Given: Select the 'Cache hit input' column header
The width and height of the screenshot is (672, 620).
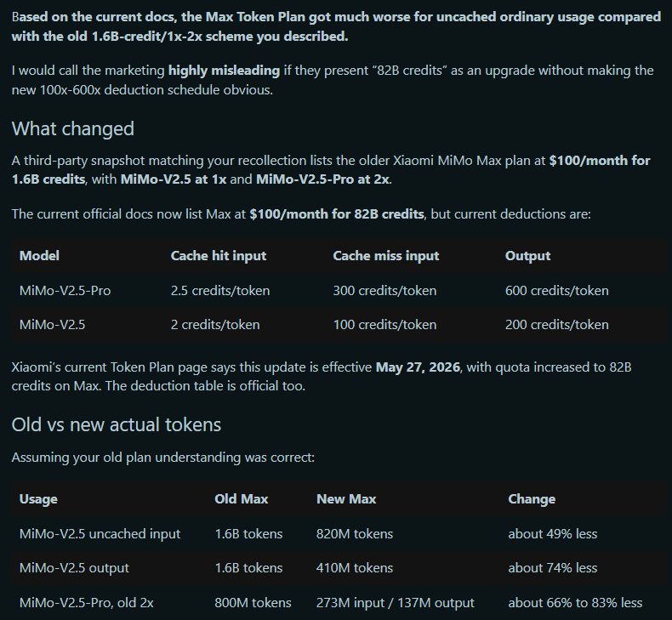Looking at the screenshot, I should (219, 256).
